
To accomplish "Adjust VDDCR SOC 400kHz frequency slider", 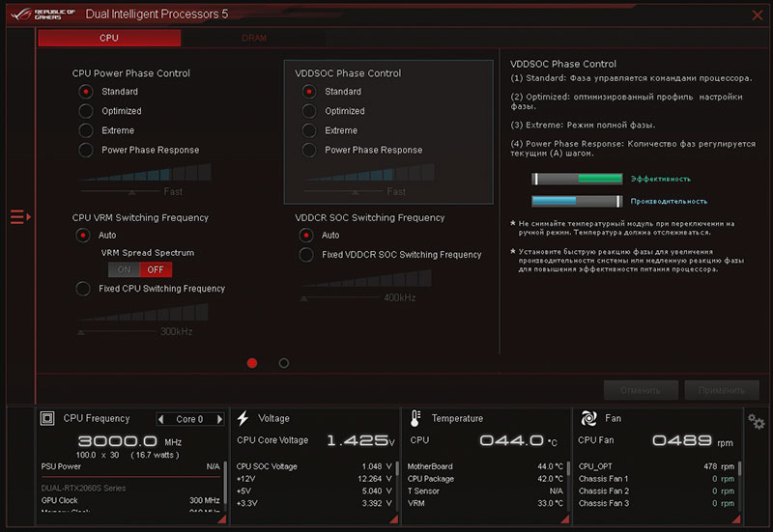I will tap(304, 298).
